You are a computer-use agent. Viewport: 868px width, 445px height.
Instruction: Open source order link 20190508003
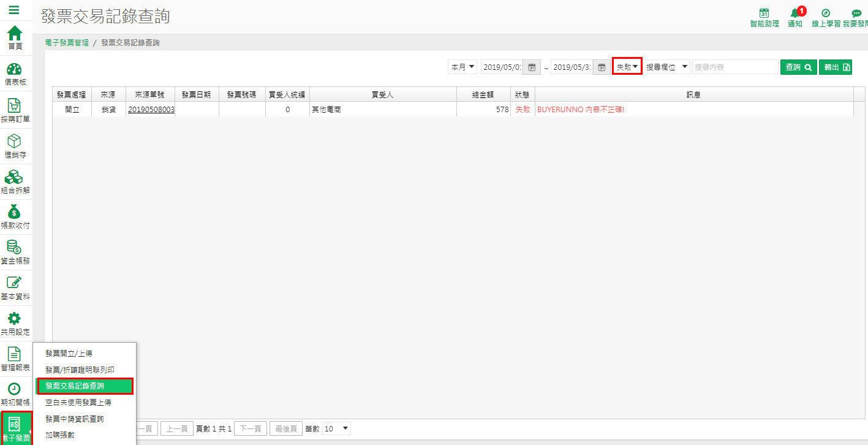pyautogui.click(x=151, y=110)
